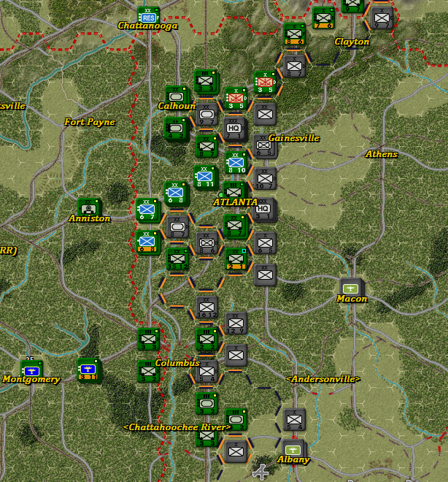
Task: Click the green airfield icon at Albany
Action: click(293, 449)
